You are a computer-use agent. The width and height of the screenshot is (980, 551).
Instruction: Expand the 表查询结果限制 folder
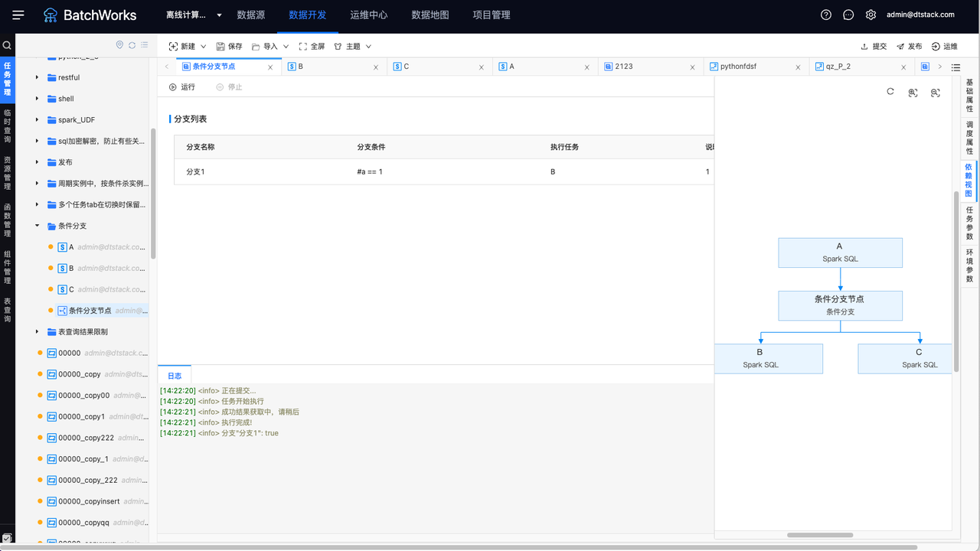click(x=37, y=331)
